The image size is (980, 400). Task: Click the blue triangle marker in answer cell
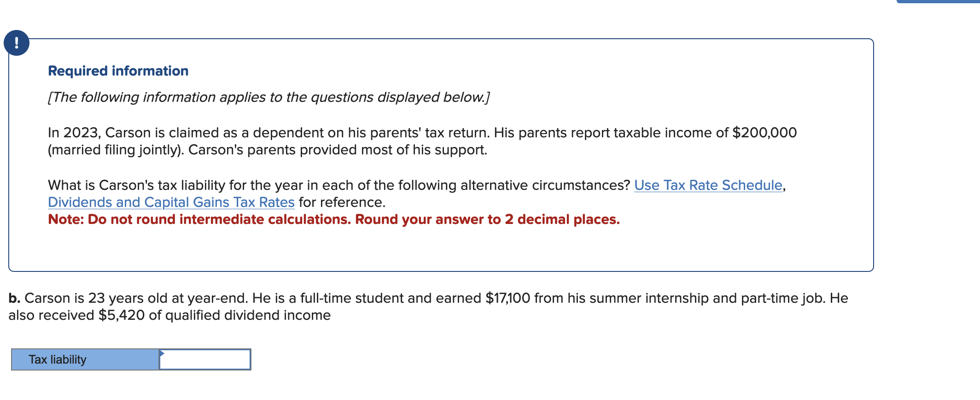point(162,353)
